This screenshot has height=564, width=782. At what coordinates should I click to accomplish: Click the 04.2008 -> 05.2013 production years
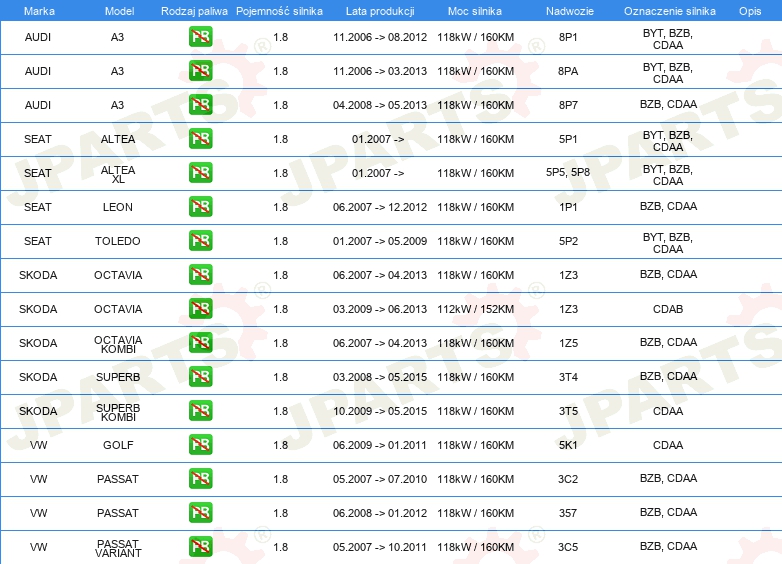coord(380,105)
